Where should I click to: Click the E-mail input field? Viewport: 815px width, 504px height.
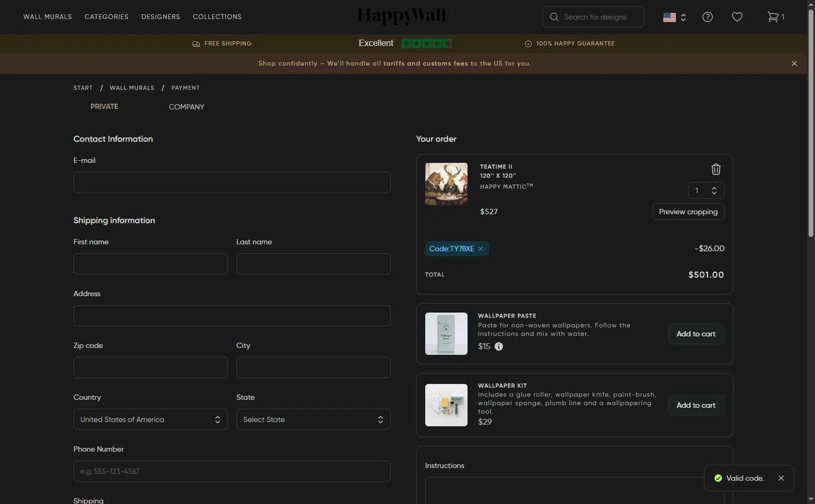(x=232, y=182)
